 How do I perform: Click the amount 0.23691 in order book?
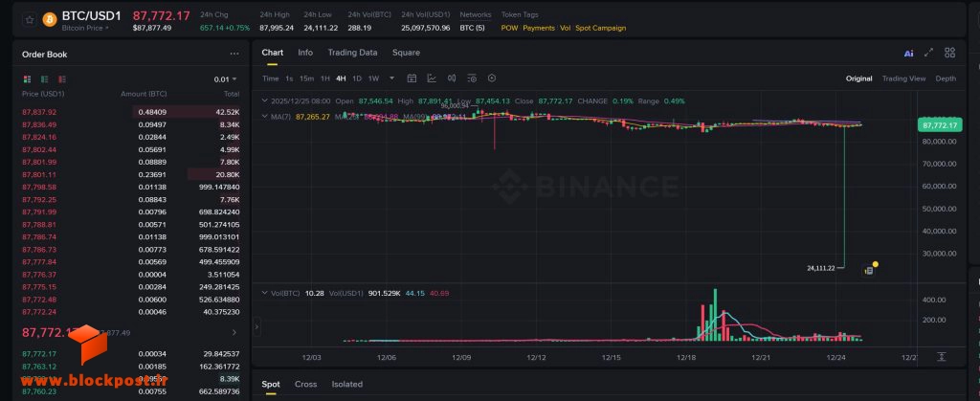(x=152, y=175)
